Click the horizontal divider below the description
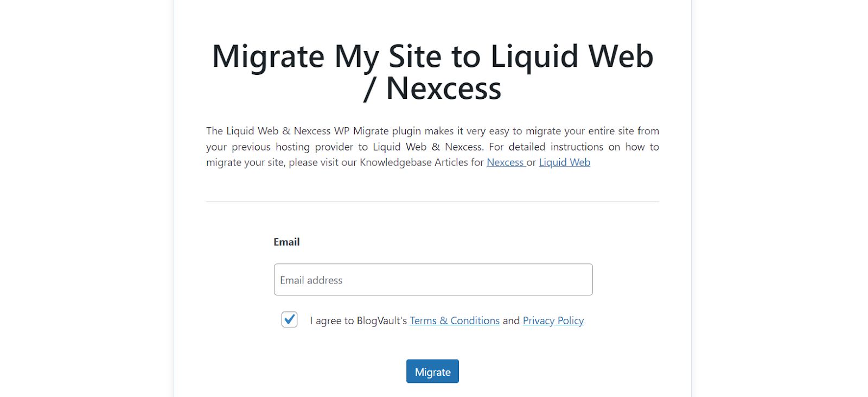Viewport: 868px width, 397px height. (432, 202)
